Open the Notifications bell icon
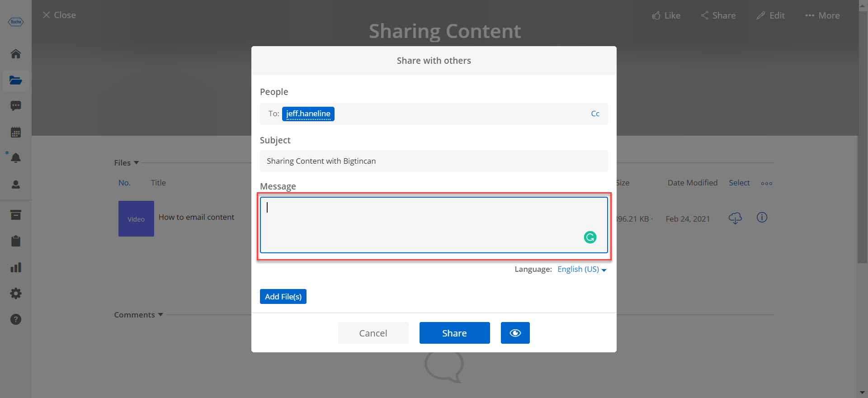This screenshot has height=398, width=868. tap(16, 158)
